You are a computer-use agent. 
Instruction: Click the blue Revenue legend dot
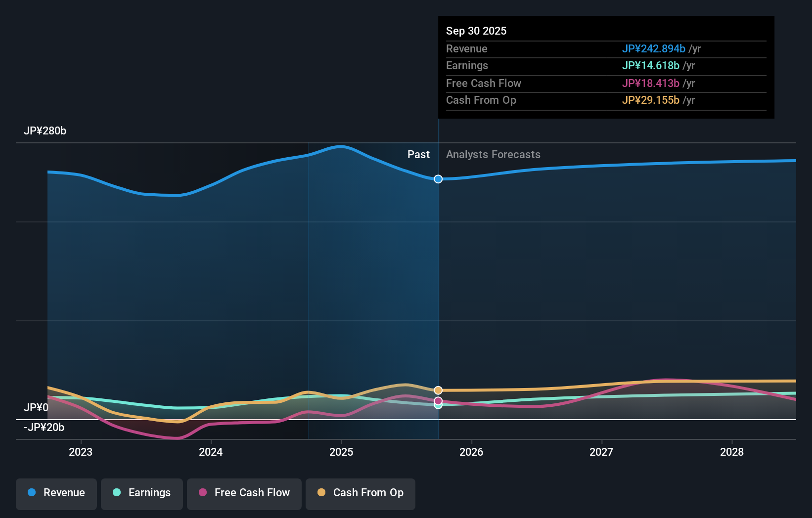[x=32, y=492]
